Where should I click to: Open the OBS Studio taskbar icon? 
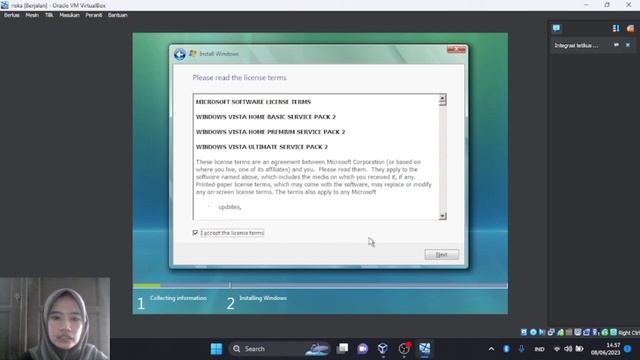(x=404, y=349)
